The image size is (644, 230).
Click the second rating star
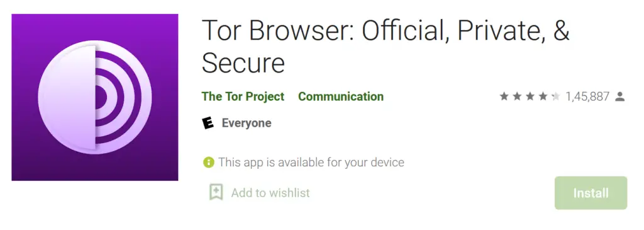517,96
